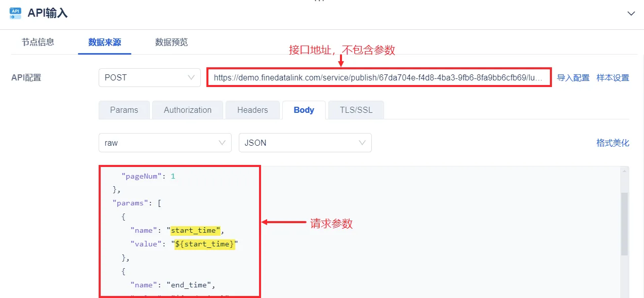Click the 导入配置 link

(573, 78)
